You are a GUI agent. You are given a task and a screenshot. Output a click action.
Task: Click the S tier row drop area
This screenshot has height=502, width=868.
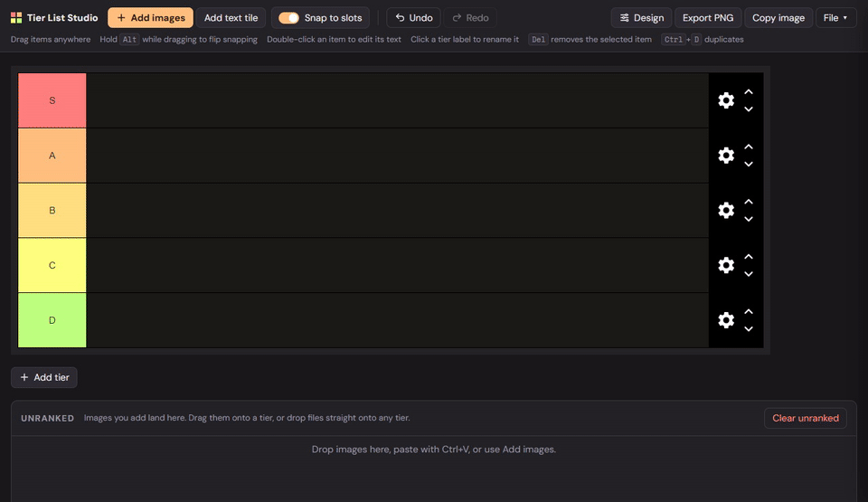398,100
